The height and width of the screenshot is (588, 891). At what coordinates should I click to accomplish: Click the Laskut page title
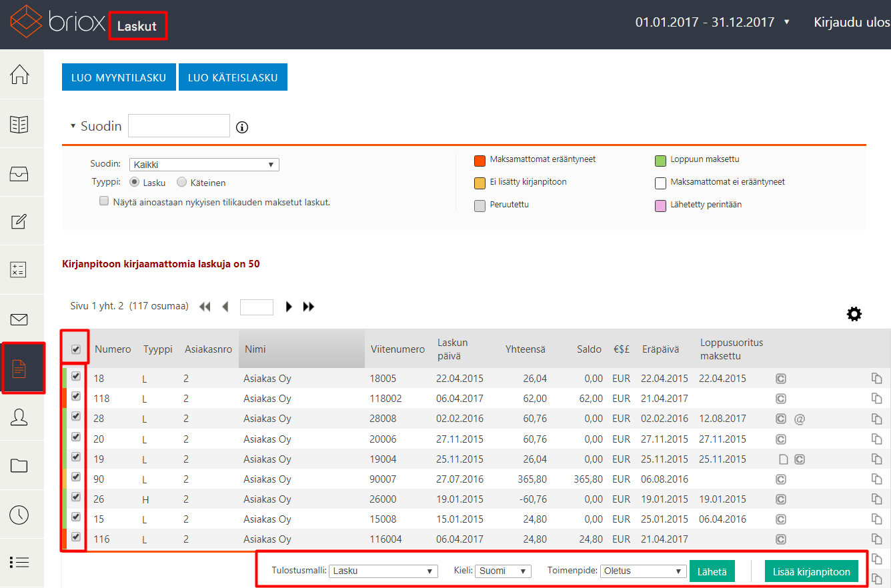tap(137, 27)
